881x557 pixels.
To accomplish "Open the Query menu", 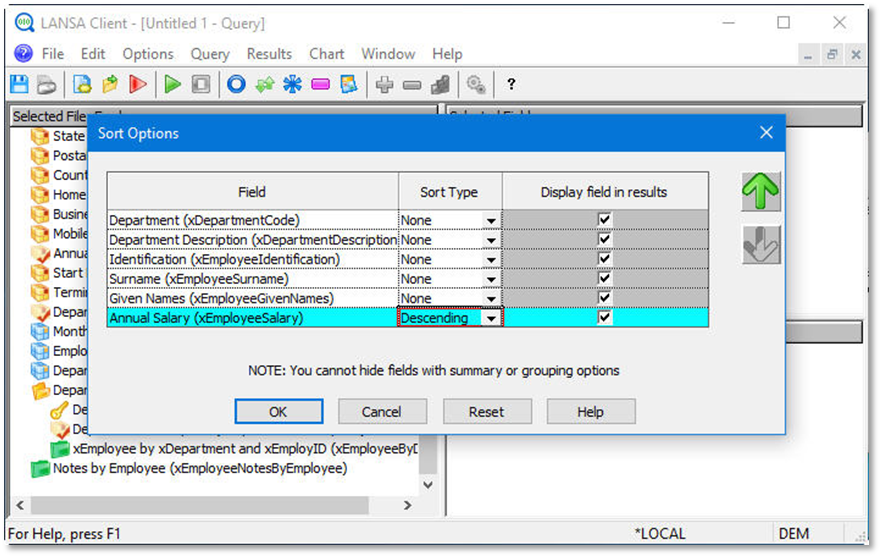I will 210,54.
